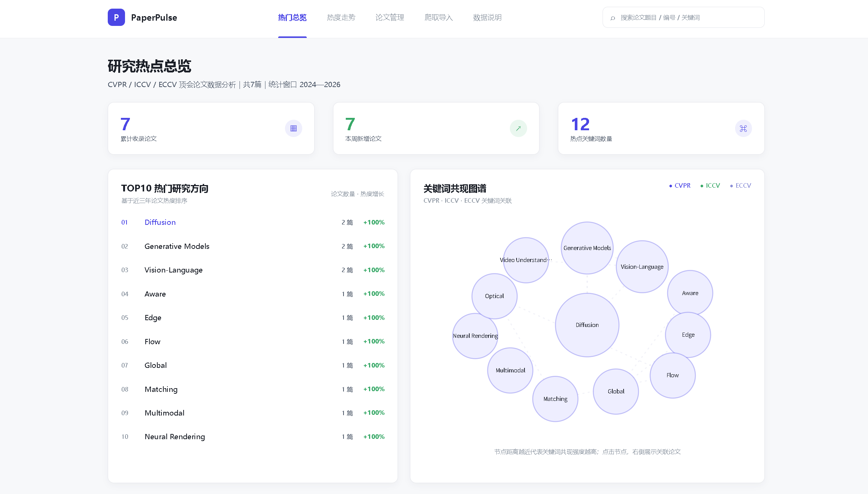Image resolution: width=868 pixels, height=494 pixels.
Task: Click the Video Understand… graph node
Action: click(x=526, y=260)
